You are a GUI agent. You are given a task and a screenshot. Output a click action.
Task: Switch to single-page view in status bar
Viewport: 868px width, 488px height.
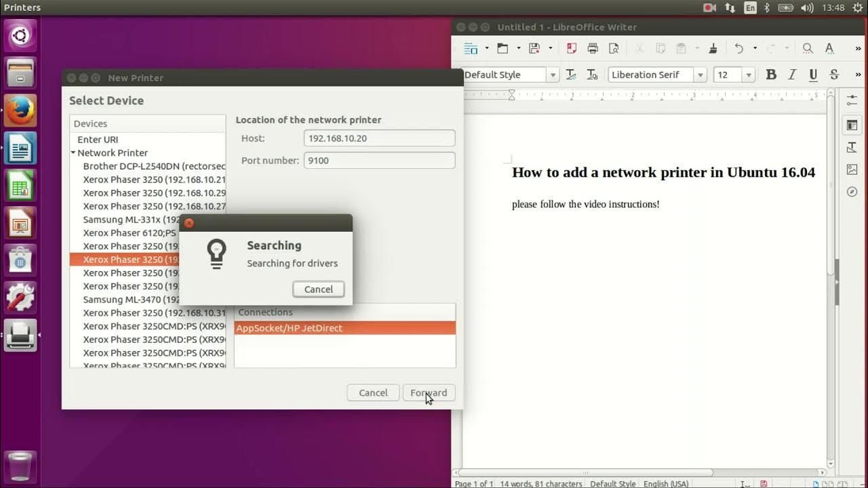pyautogui.click(x=816, y=484)
